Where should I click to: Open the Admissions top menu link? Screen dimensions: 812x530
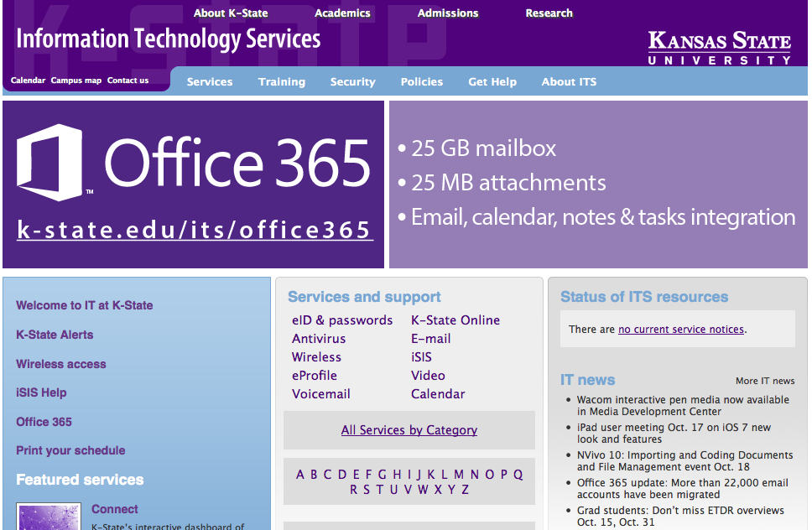click(448, 13)
